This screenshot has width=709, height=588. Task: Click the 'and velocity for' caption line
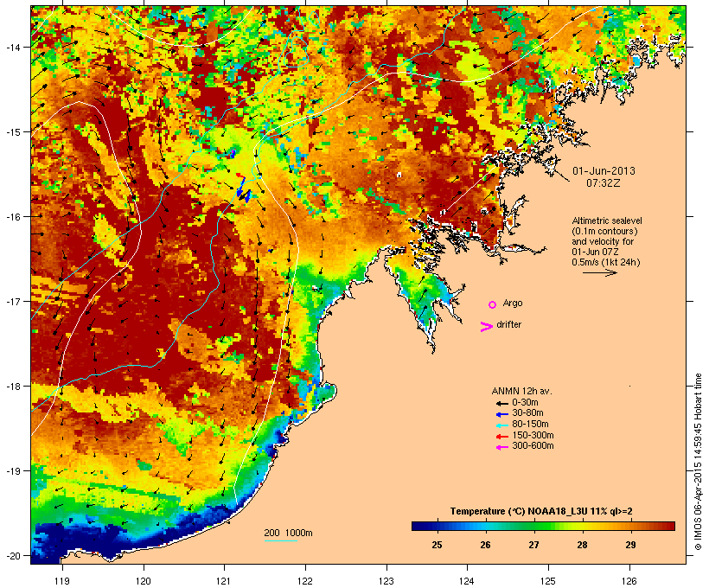tap(603, 241)
